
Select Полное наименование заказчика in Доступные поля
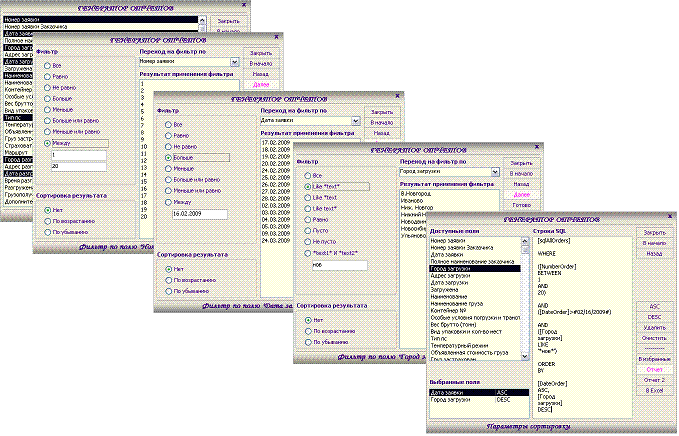(475, 262)
